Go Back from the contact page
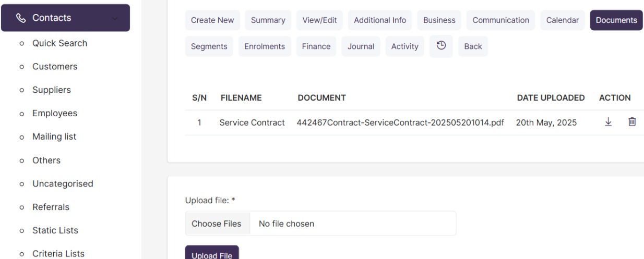This screenshot has height=259, width=644. coord(473,46)
